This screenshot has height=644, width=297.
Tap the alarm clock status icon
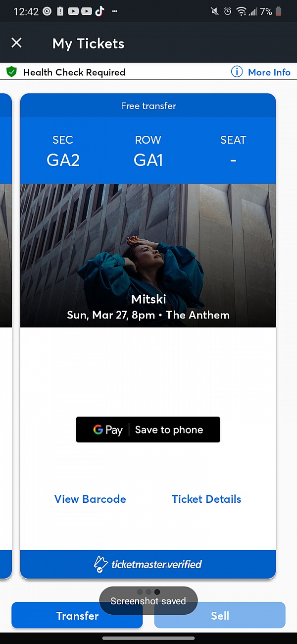click(228, 11)
